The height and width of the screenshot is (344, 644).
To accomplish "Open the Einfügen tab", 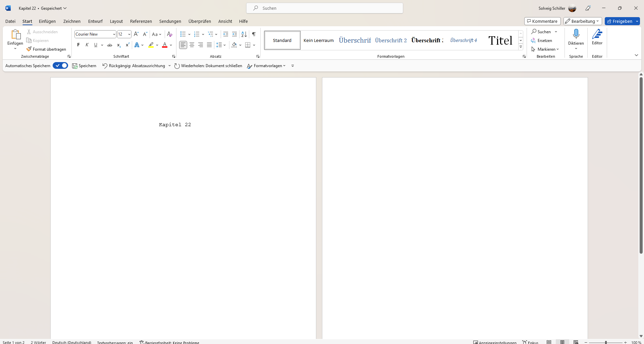I will tap(47, 21).
